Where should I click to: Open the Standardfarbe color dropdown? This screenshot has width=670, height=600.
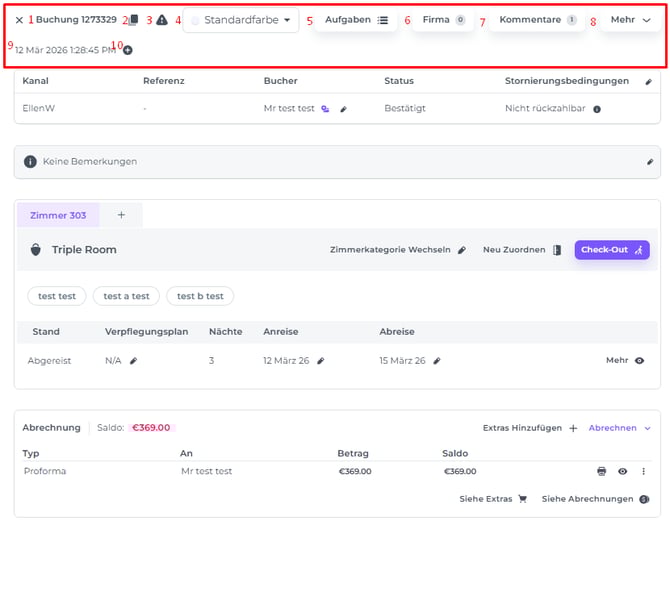click(241, 20)
